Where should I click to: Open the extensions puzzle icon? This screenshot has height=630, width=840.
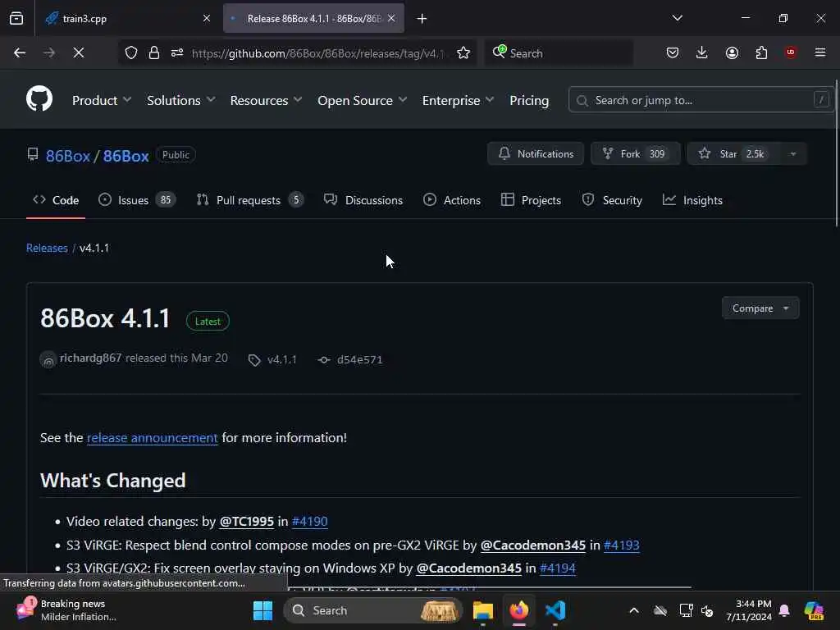[761, 52]
